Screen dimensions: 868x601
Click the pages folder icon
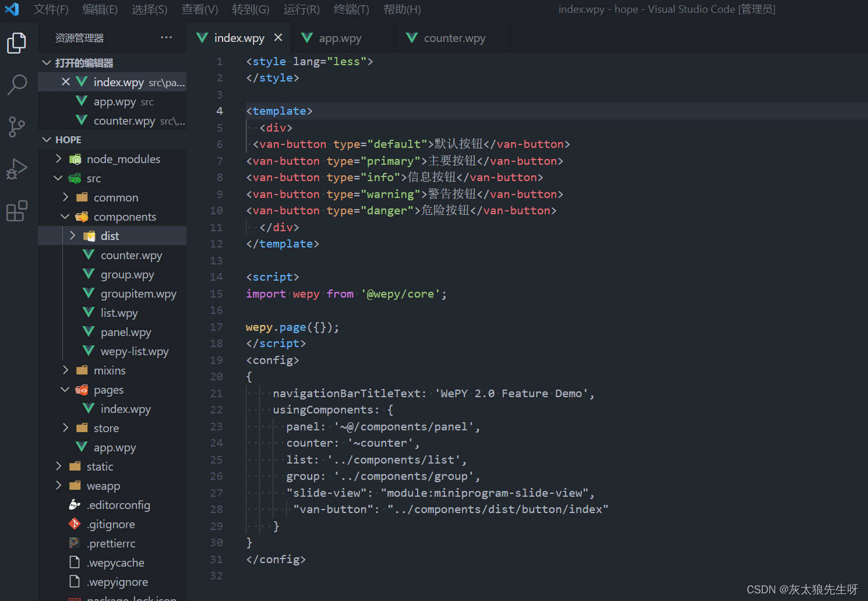pos(82,390)
